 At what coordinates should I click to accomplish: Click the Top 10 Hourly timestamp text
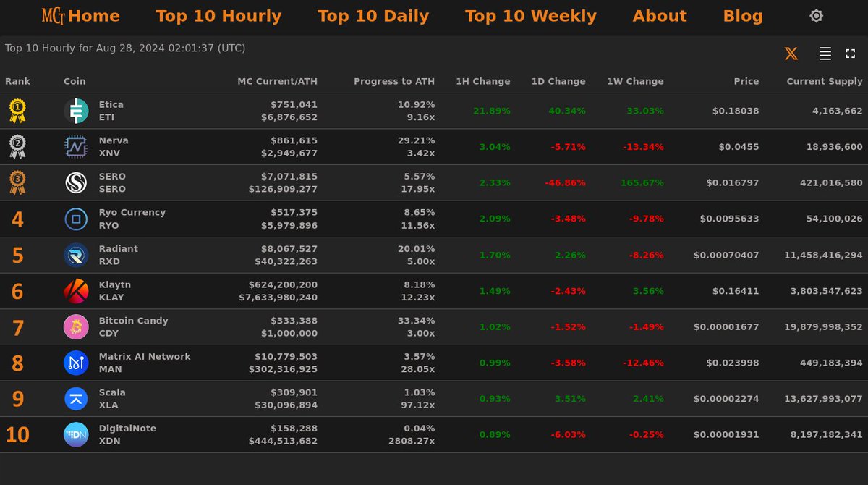(125, 48)
